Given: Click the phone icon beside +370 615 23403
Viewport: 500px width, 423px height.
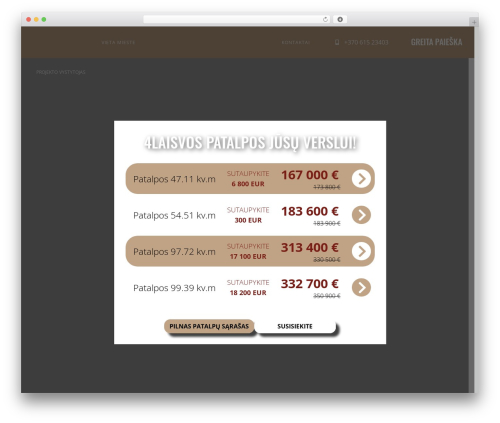Looking at the screenshot, I should coord(337,42).
